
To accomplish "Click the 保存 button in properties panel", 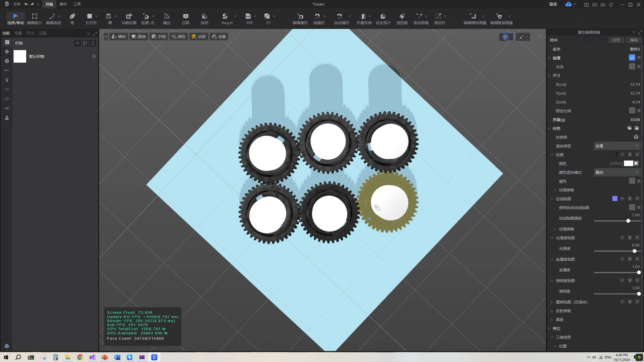I will click(634, 40).
